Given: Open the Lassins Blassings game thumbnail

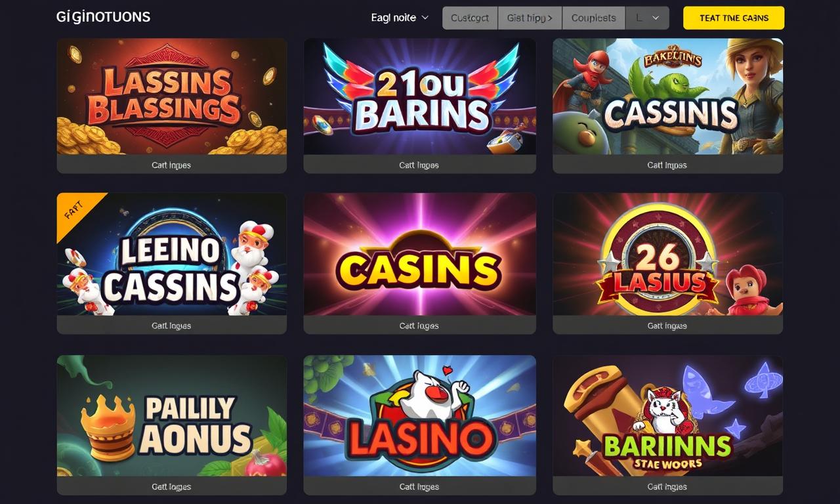Looking at the screenshot, I should click(x=172, y=96).
